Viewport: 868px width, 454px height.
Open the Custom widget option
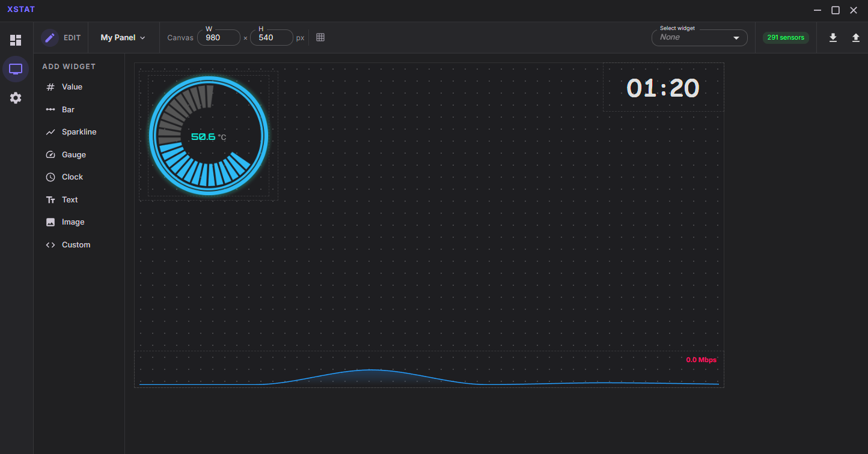[75, 244]
